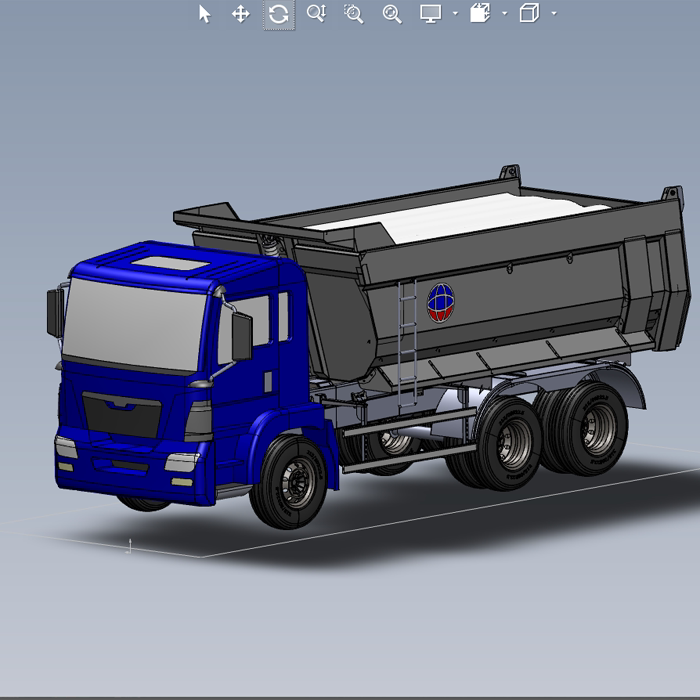
Task: Select the ladder on the dump body
Action: click(x=407, y=344)
